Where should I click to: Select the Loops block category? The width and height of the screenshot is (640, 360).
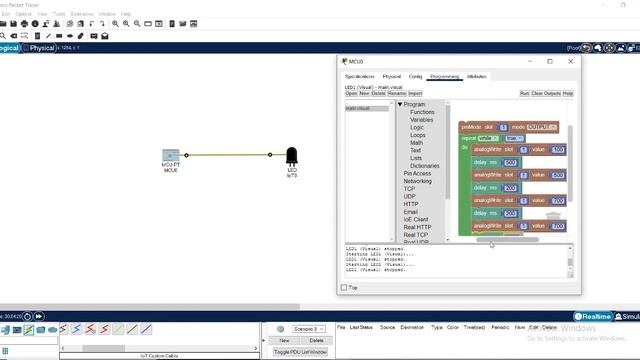point(418,135)
